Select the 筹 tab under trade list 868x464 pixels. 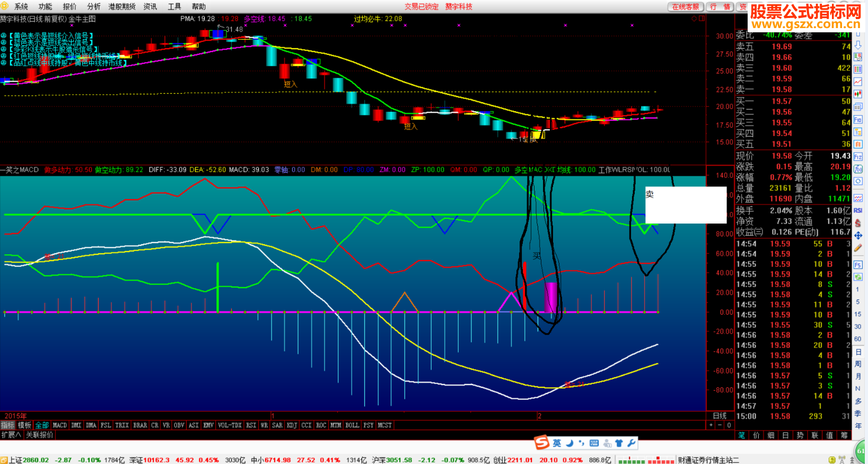point(844,435)
